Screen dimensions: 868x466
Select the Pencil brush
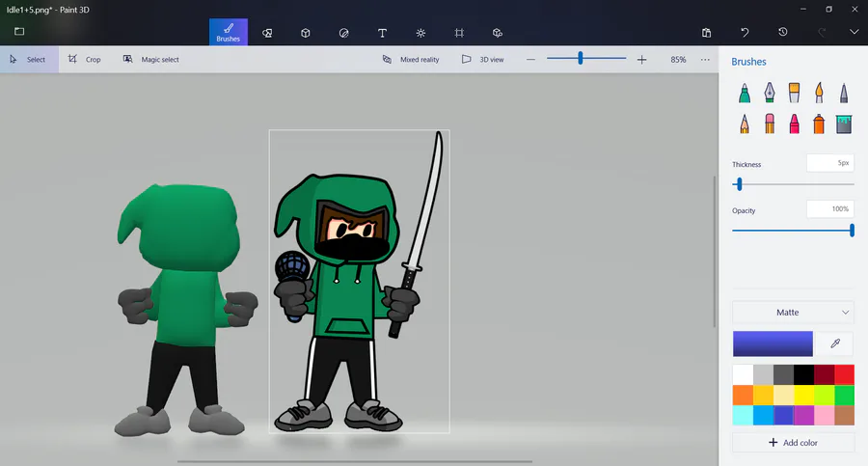pos(745,123)
